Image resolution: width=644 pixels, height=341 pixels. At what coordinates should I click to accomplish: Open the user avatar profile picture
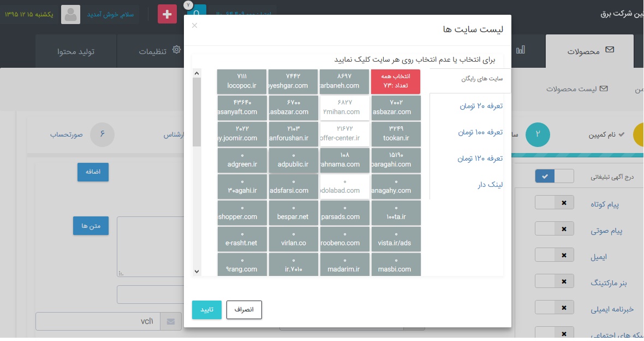coord(70,14)
